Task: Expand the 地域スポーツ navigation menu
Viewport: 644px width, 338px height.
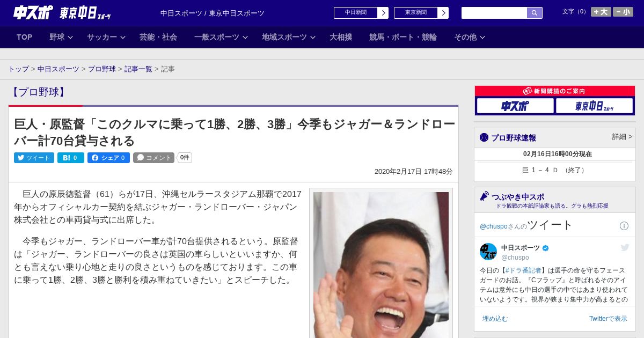Action: coord(289,37)
